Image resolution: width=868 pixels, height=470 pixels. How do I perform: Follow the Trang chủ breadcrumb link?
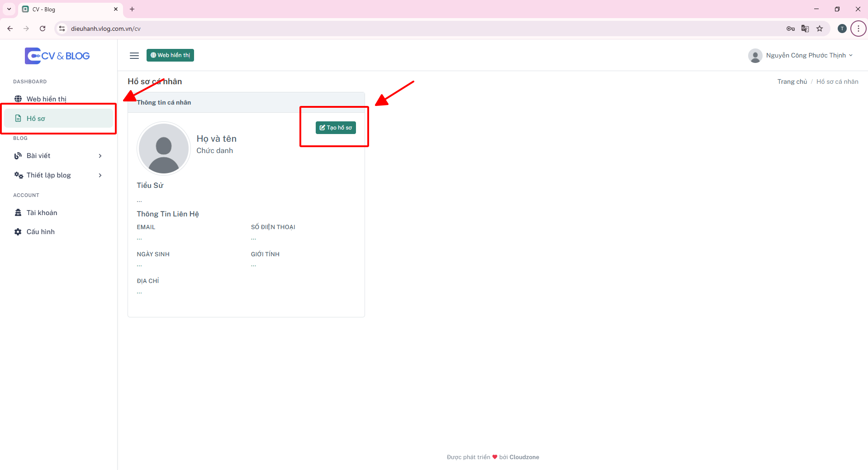coord(792,82)
